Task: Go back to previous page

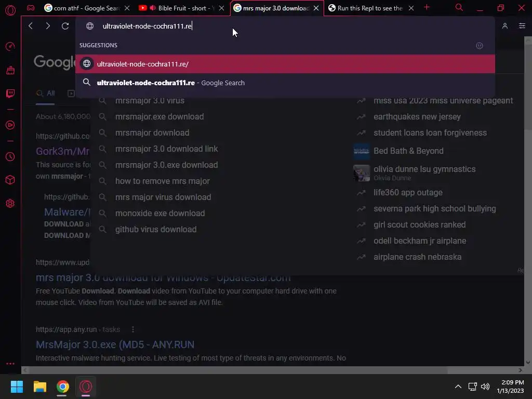Action: tap(31, 26)
